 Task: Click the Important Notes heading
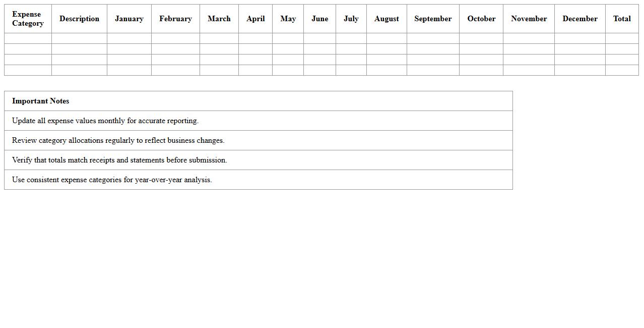tap(41, 101)
